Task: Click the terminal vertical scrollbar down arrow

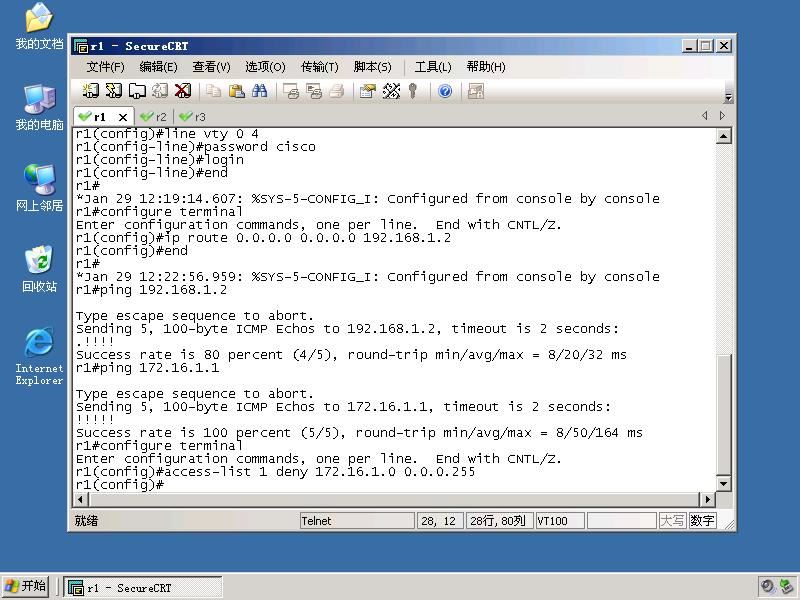Action: click(x=723, y=484)
